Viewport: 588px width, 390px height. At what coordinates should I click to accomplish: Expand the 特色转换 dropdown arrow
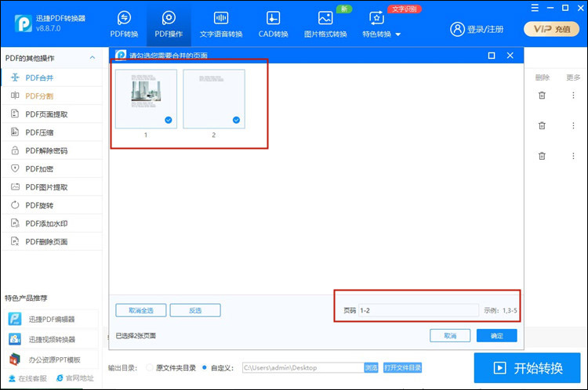point(398,34)
